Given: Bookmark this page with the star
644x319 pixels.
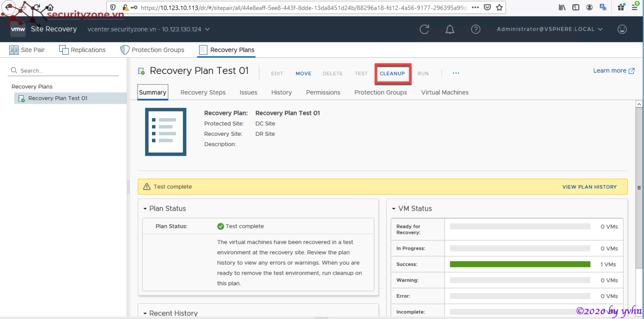Looking at the screenshot, I should click(499, 7).
